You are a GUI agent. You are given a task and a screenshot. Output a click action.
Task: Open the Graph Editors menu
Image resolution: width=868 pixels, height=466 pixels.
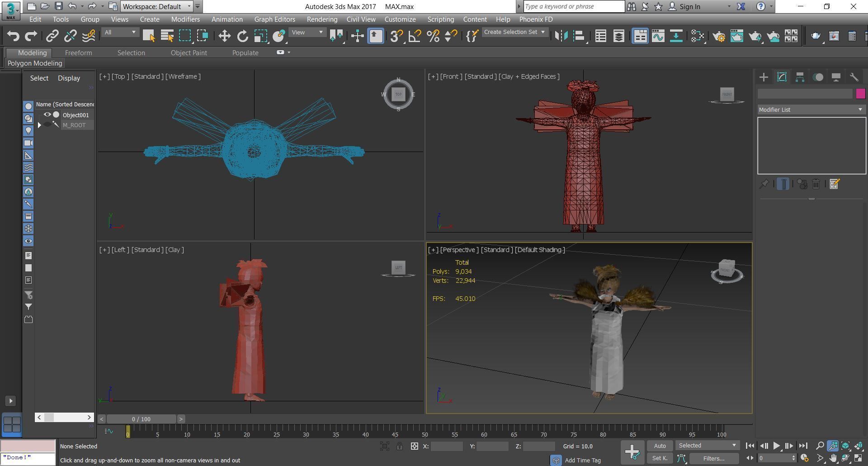pyautogui.click(x=274, y=19)
